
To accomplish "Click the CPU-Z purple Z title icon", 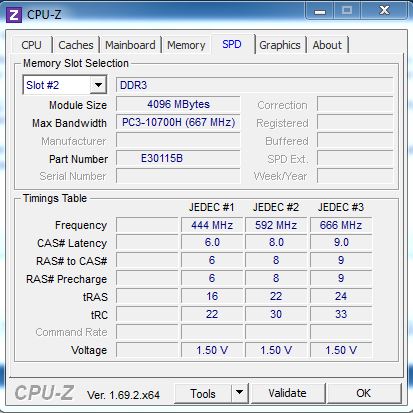I will [x=14, y=15].
